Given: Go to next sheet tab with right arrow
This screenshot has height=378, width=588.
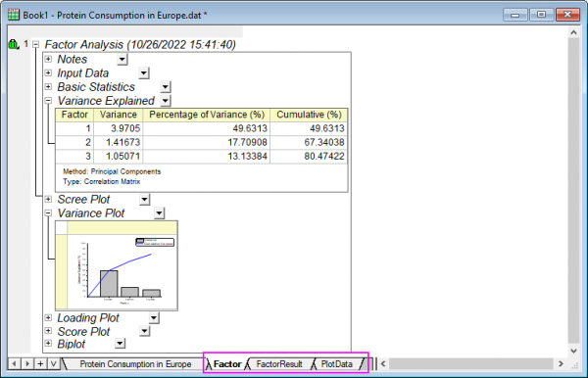Looking at the screenshot, I should pyautogui.click(x=27, y=363).
